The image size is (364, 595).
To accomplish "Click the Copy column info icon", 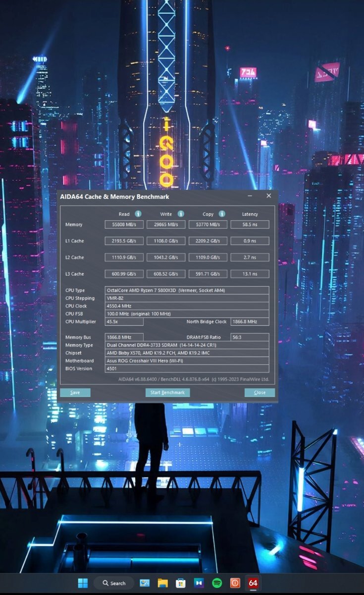I will click(222, 214).
